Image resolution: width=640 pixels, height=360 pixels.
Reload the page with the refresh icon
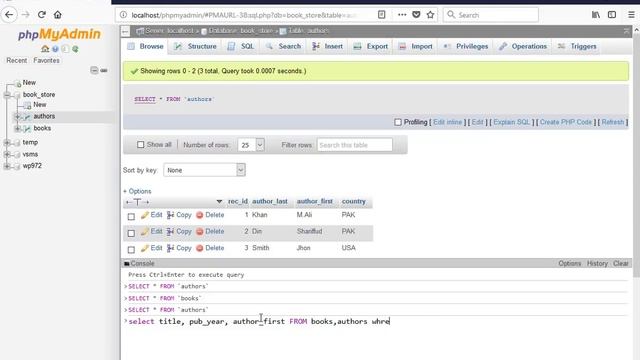click(x=42, y=15)
